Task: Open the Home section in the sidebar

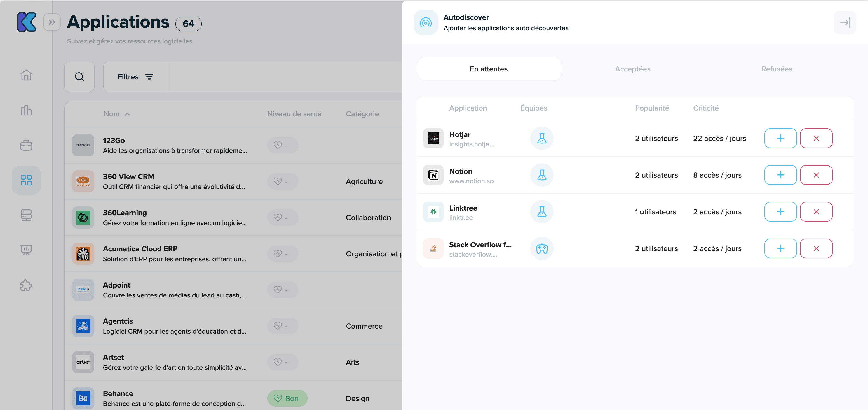Action: coord(26,75)
